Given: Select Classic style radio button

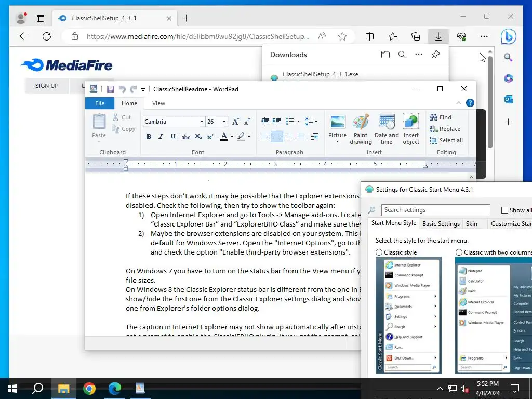Looking at the screenshot, I should pyautogui.click(x=379, y=252).
